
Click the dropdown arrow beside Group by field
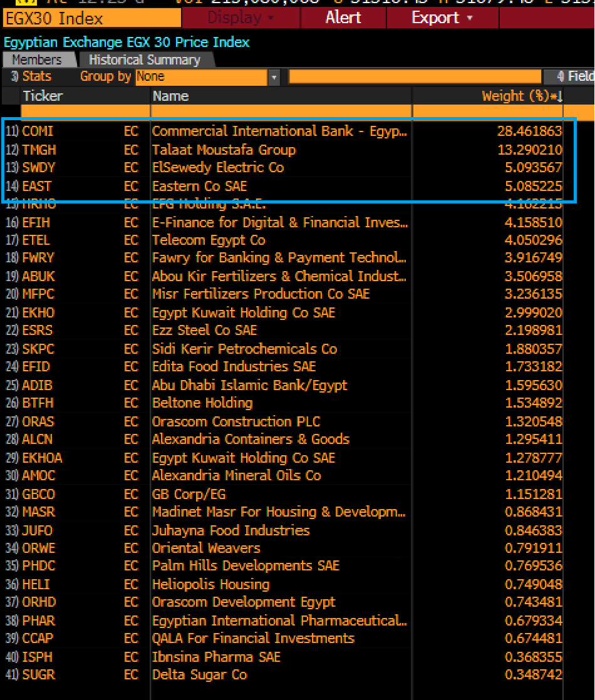pos(274,76)
